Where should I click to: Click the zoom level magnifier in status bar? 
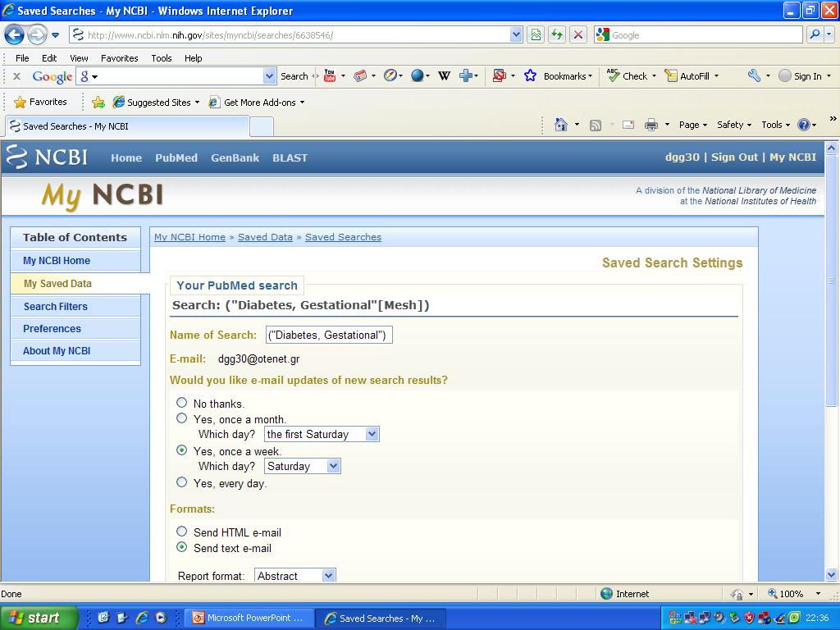(x=773, y=594)
